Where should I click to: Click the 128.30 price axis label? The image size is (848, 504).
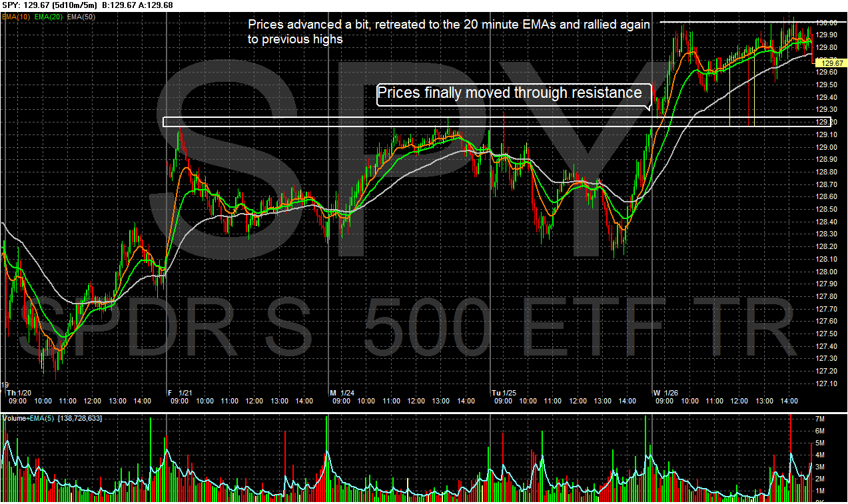tap(827, 234)
